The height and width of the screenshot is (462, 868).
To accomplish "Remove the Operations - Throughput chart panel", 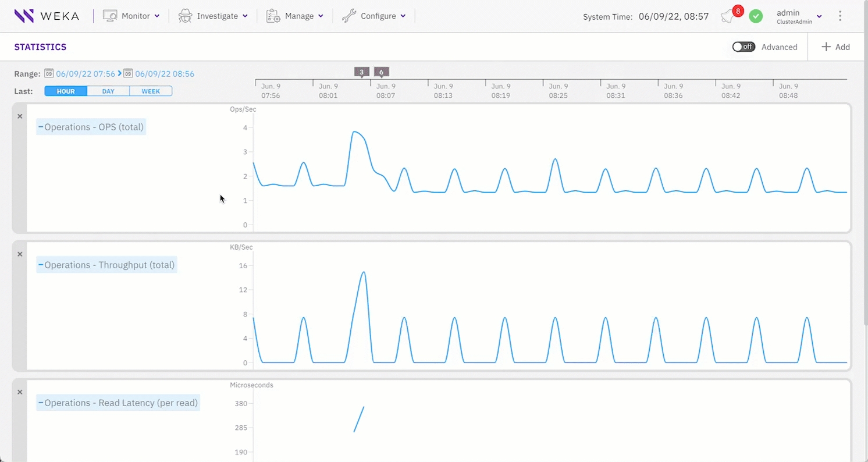I will coord(20,254).
